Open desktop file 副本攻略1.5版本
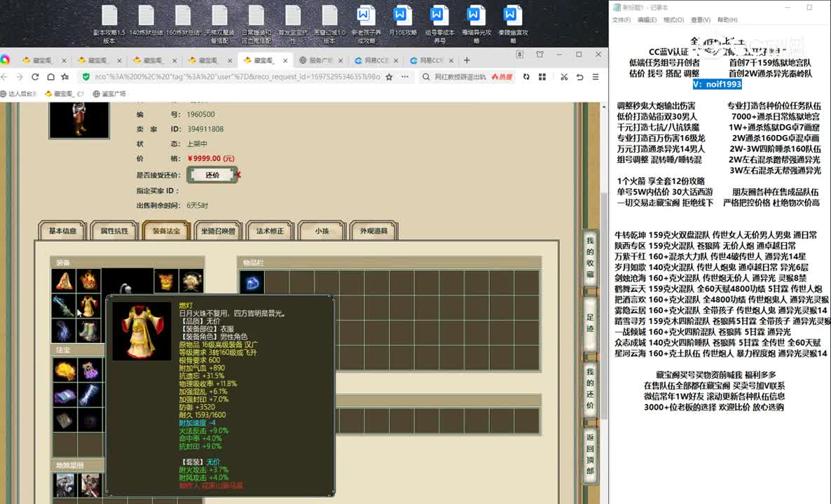The image size is (831, 504). point(109,24)
